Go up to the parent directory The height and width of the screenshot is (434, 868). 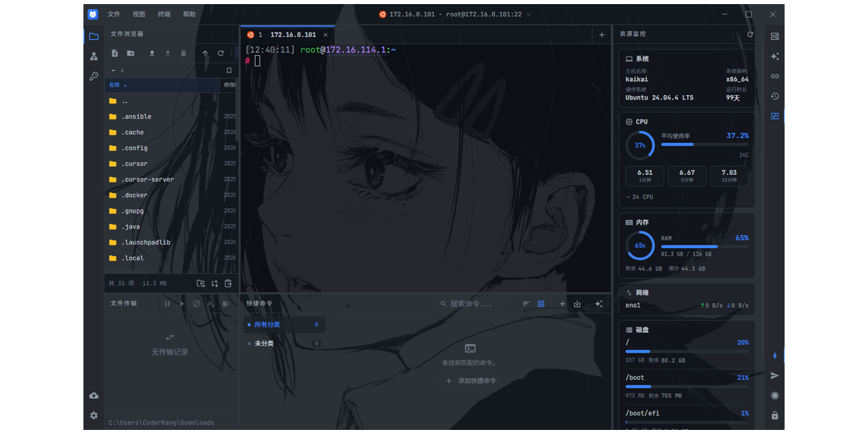tap(205, 53)
